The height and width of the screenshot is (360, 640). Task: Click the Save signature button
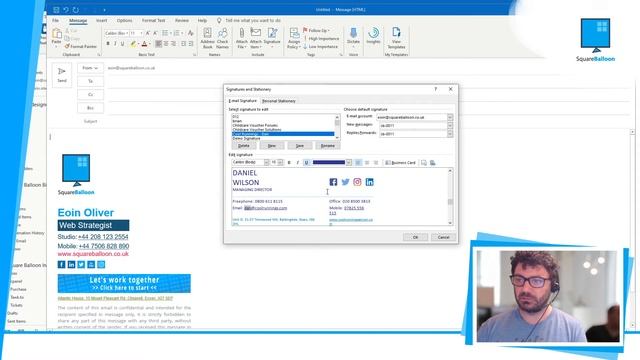pyautogui.click(x=300, y=146)
